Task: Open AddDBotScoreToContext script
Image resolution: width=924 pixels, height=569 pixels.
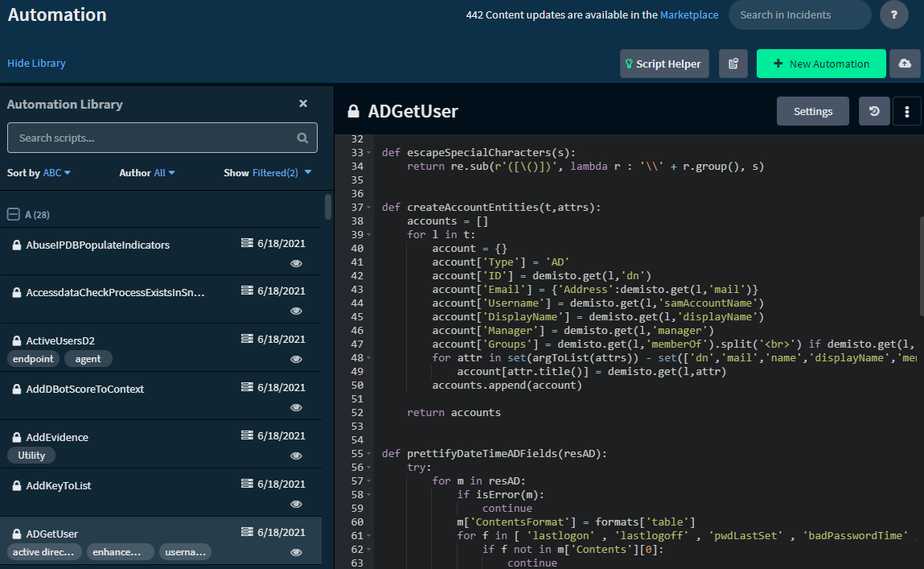Action: tap(85, 389)
